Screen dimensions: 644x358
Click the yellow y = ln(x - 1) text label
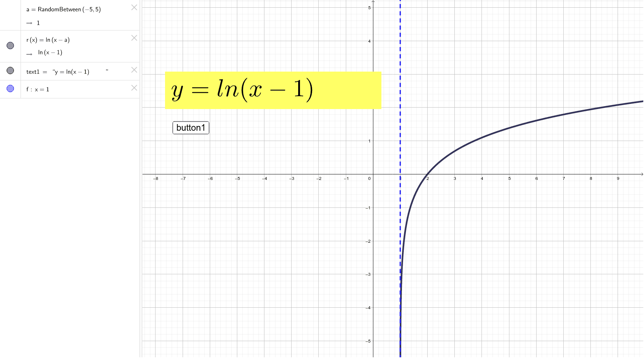tap(273, 90)
